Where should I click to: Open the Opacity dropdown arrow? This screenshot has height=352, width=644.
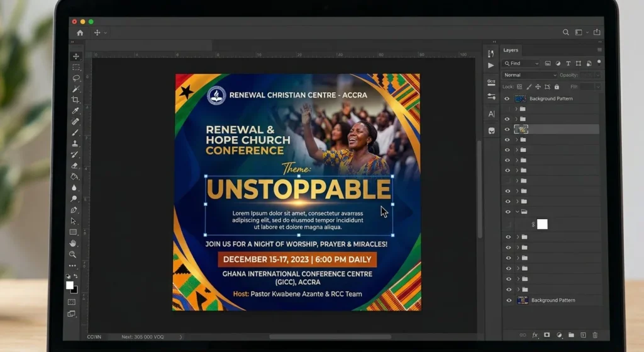[x=598, y=76]
